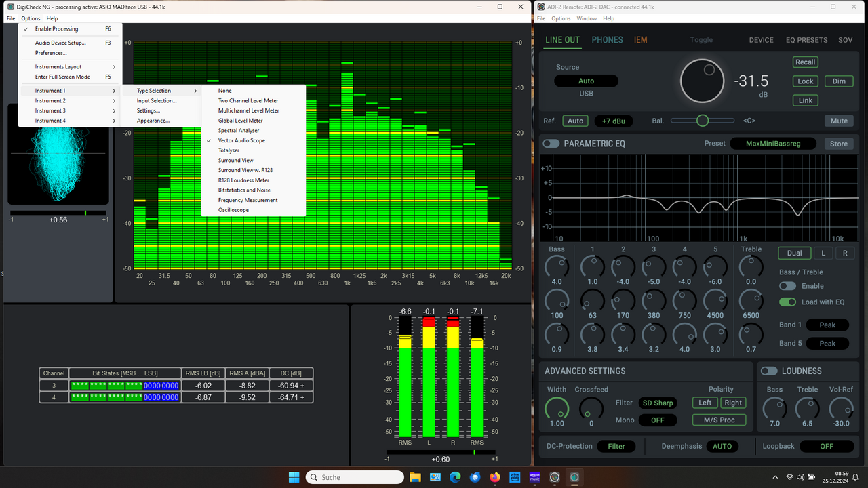
Task: Open the notification bell in the tray
Action: pyautogui.click(x=856, y=477)
